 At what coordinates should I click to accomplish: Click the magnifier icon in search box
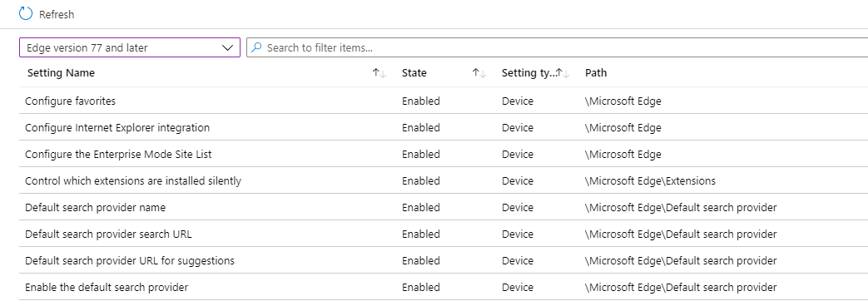255,47
